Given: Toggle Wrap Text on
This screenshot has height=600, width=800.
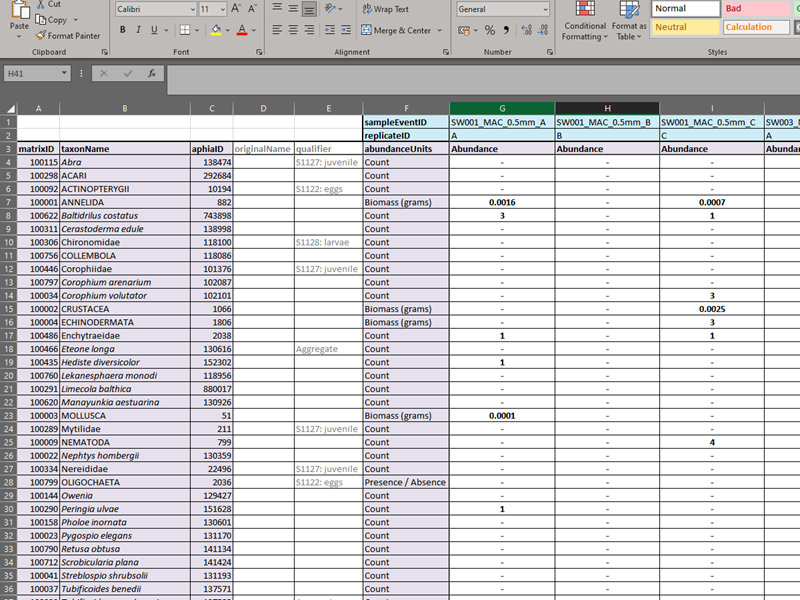Looking at the screenshot, I should click(384, 9).
